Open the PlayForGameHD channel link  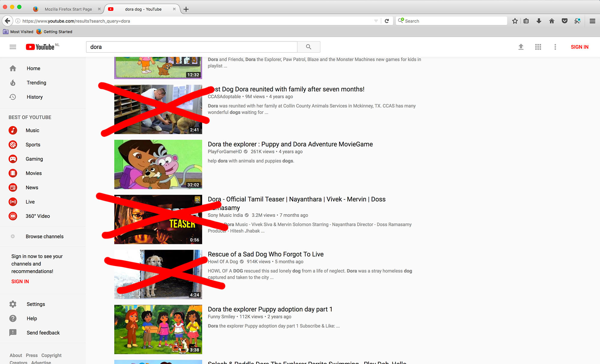[x=225, y=152]
